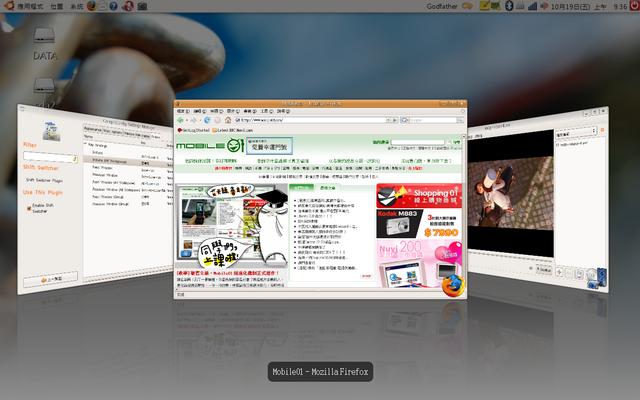Click the red power button in panel corner
This screenshot has height=400, width=640.
click(x=634, y=5)
